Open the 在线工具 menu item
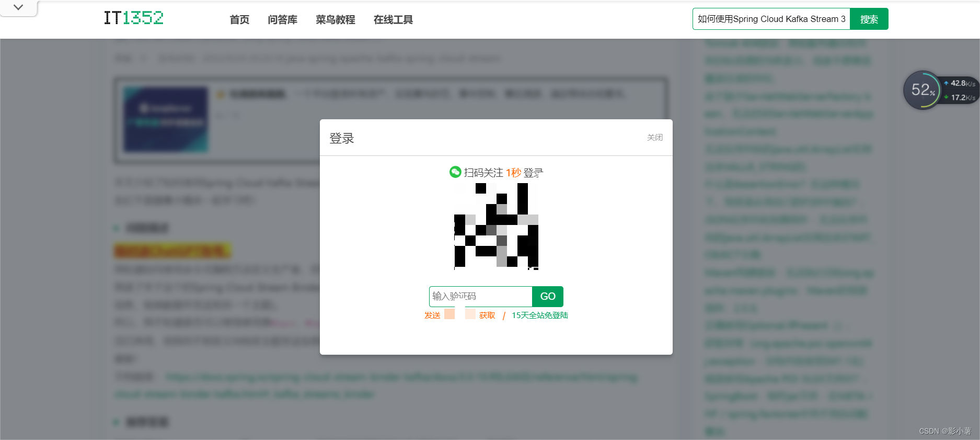 (x=393, y=19)
